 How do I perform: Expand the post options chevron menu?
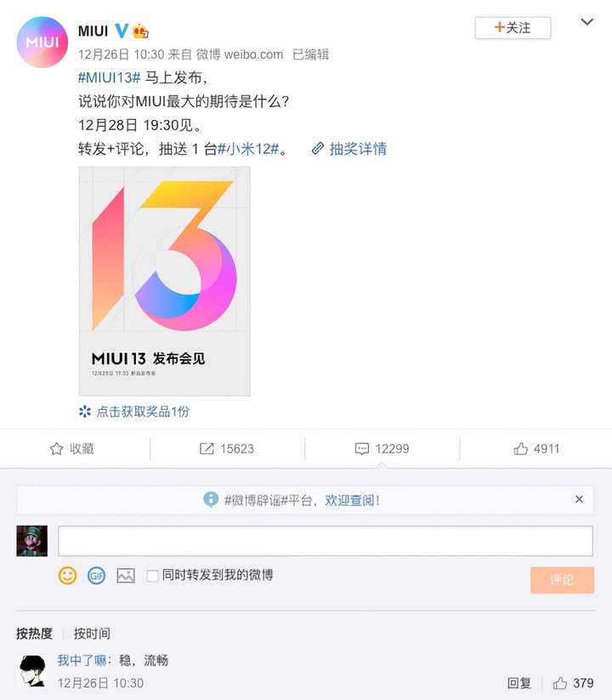[x=587, y=22]
